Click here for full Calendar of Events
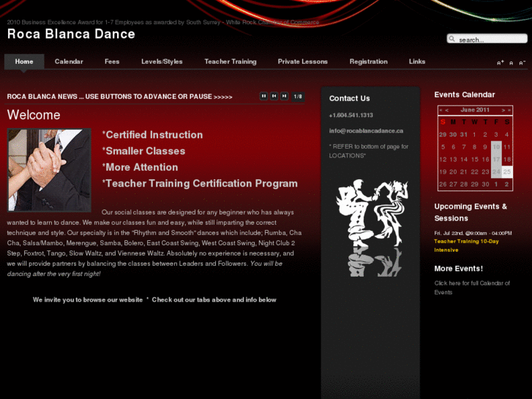 [x=472, y=288]
